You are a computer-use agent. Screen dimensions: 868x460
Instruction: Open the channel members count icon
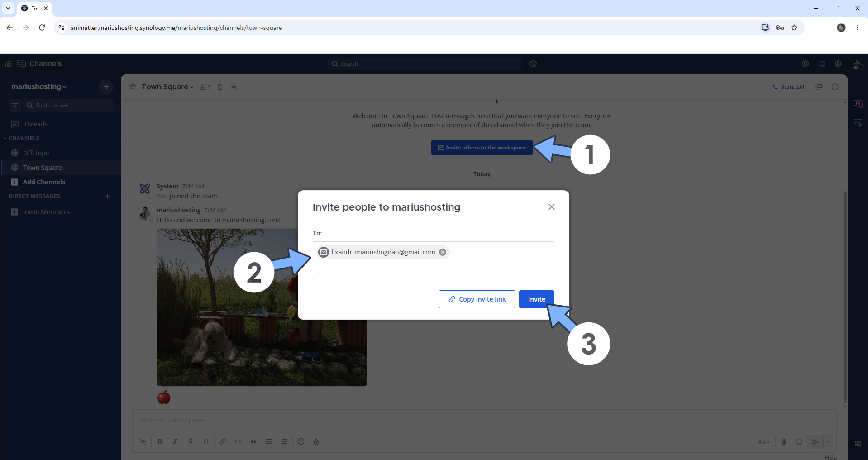click(x=205, y=87)
